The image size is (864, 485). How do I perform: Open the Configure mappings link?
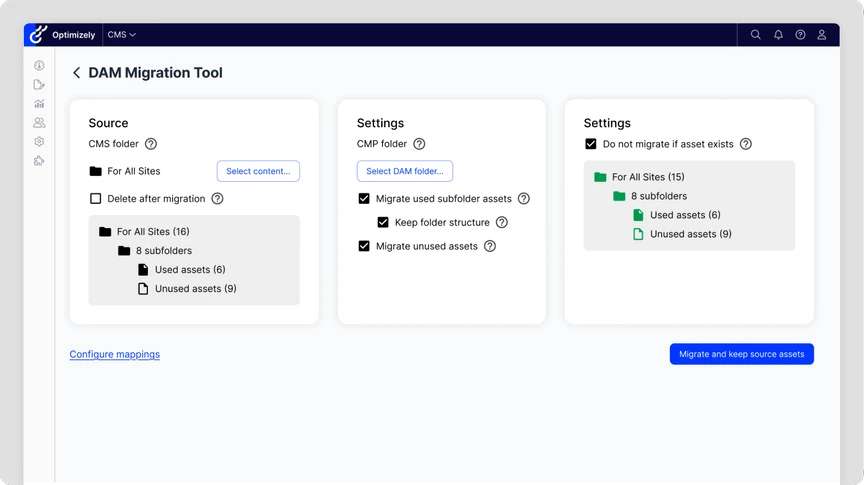tap(115, 354)
